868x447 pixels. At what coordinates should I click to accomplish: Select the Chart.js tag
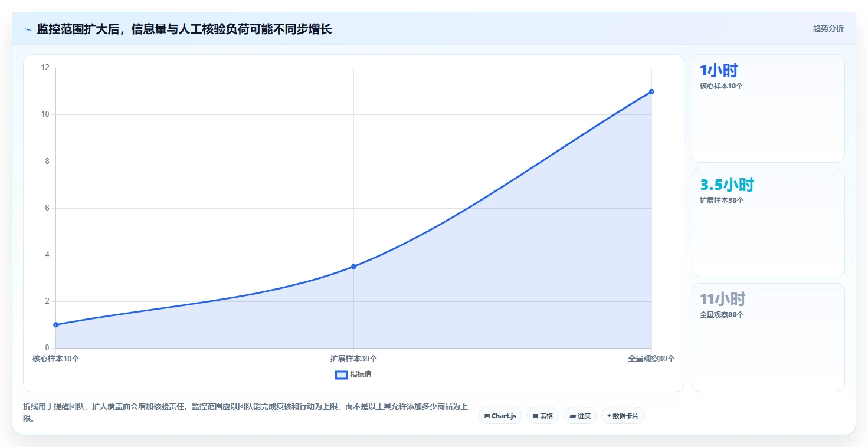pyautogui.click(x=500, y=416)
